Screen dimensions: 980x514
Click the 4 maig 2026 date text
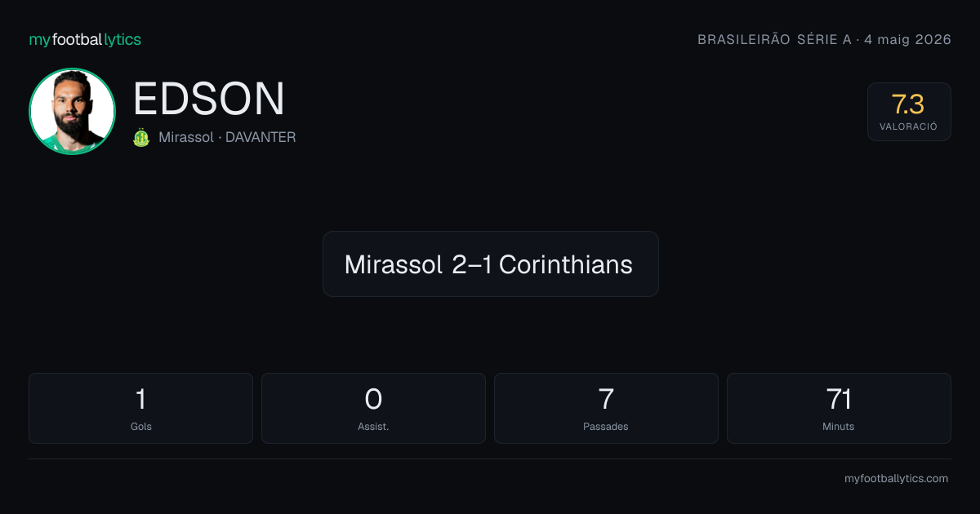(x=908, y=39)
